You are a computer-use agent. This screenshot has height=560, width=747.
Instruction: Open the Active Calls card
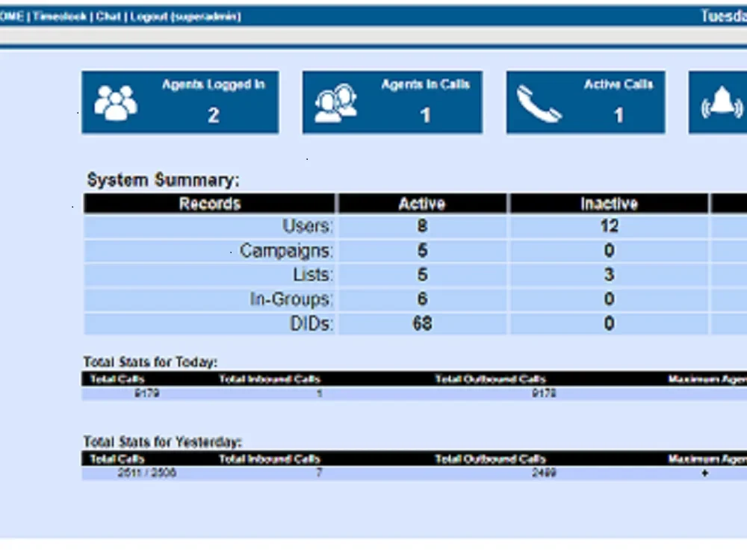click(586, 102)
